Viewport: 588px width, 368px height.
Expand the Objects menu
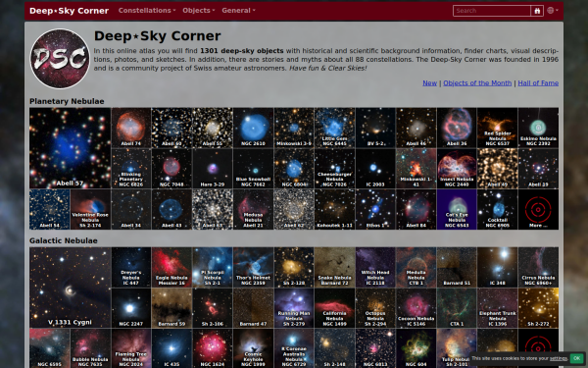point(198,11)
